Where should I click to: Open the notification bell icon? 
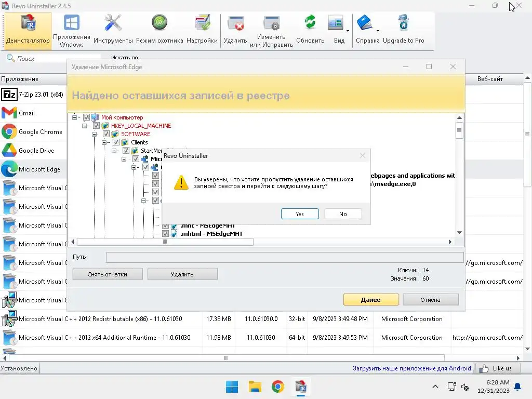pos(518,387)
